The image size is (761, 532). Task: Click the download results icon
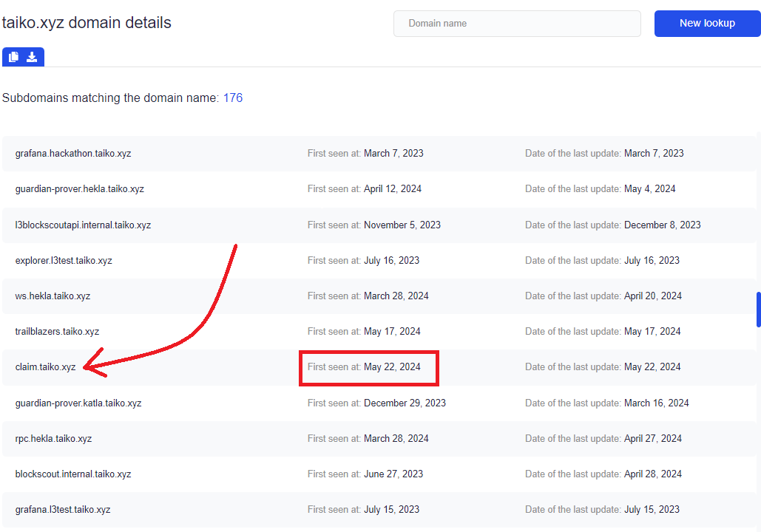click(x=32, y=57)
